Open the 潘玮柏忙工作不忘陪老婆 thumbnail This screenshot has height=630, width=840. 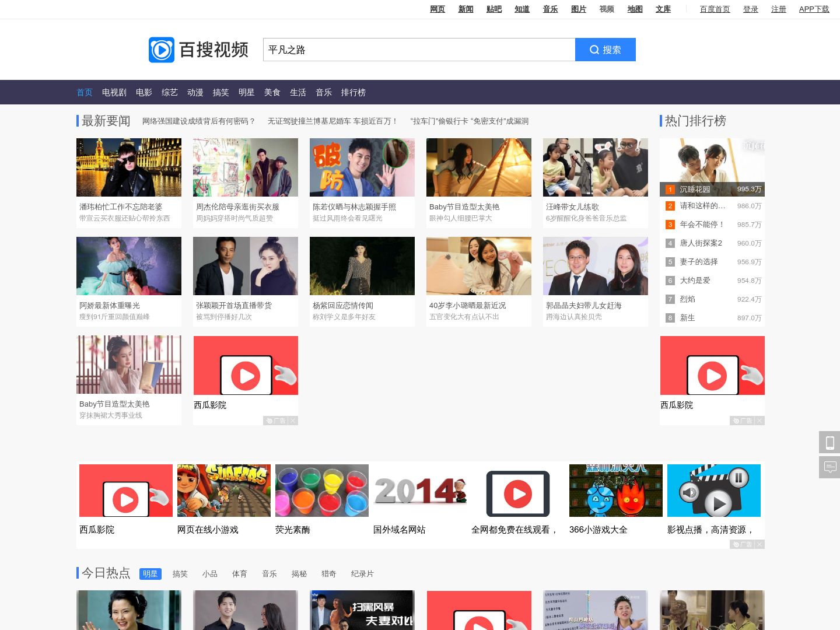[129, 167]
